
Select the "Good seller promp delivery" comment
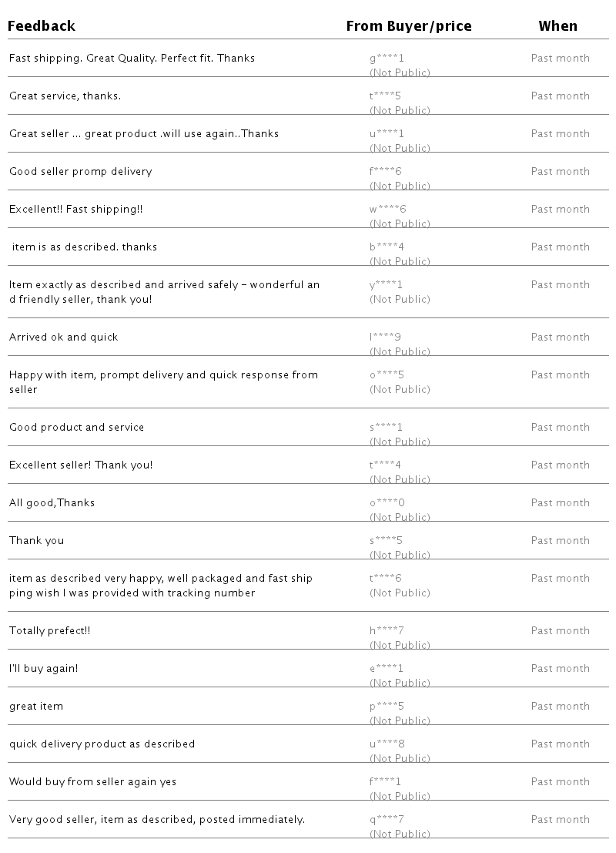[81, 172]
